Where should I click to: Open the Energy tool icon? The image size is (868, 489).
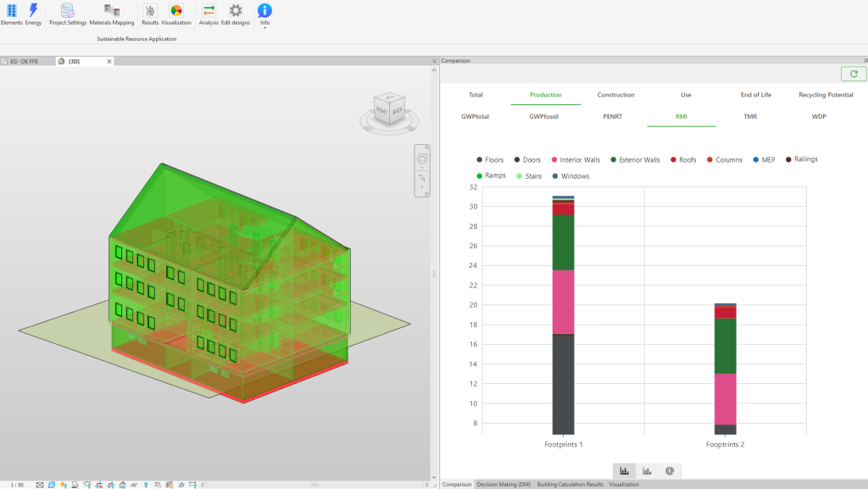point(33,14)
